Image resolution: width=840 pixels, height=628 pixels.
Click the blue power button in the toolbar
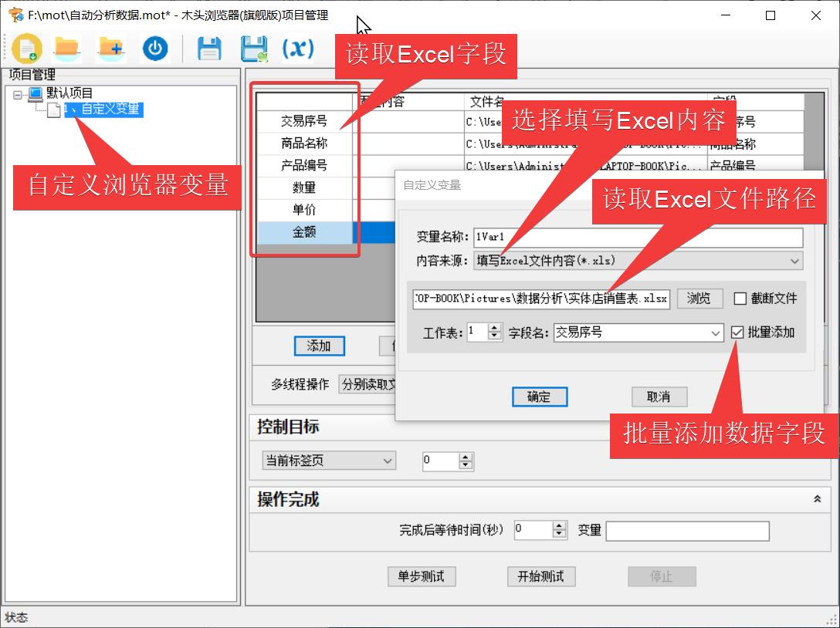(154, 48)
